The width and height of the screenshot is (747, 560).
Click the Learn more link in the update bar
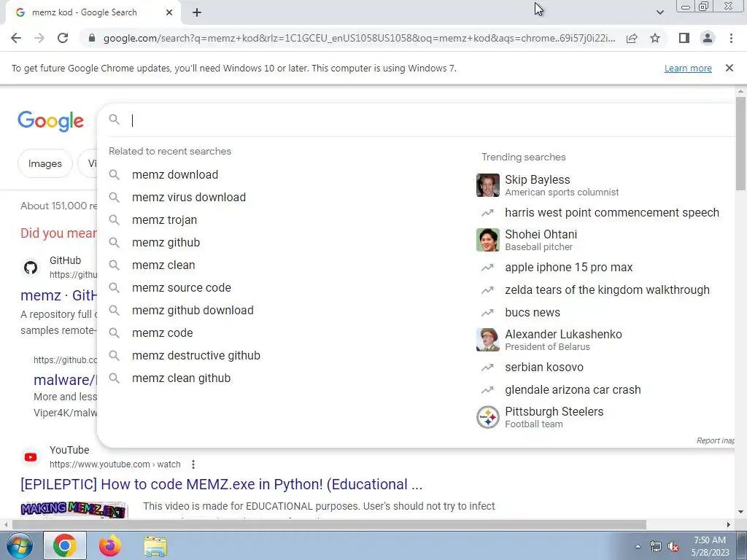688,68
